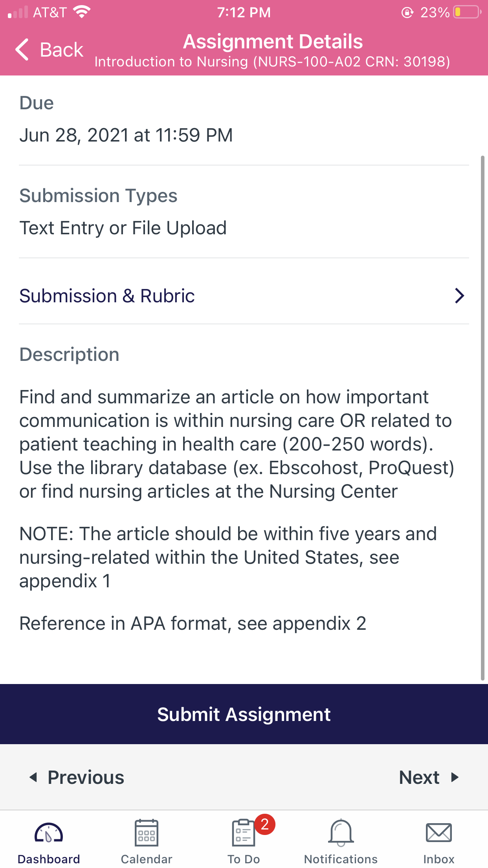Open the Dashboard gauge icon
The height and width of the screenshot is (868, 488).
pos(49,833)
